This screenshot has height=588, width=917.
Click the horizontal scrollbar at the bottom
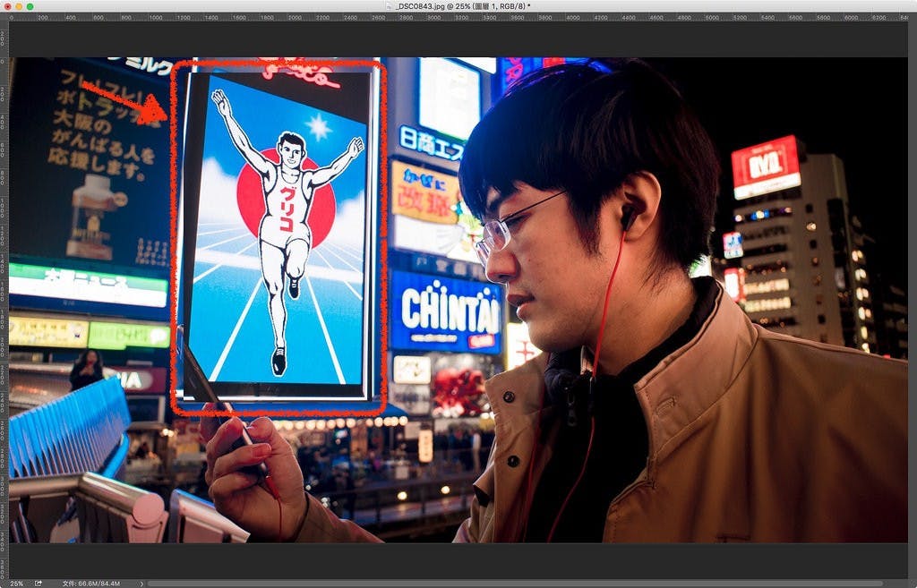pos(515,584)
